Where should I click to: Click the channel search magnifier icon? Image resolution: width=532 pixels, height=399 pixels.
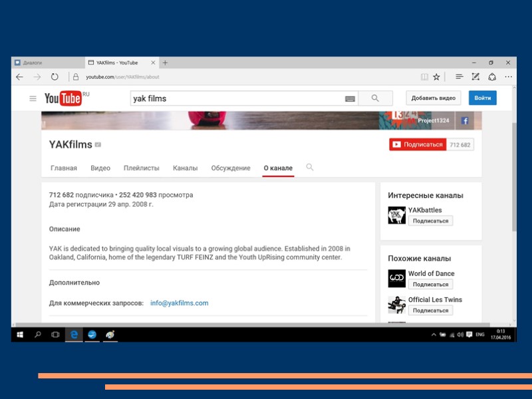[309, 167]
